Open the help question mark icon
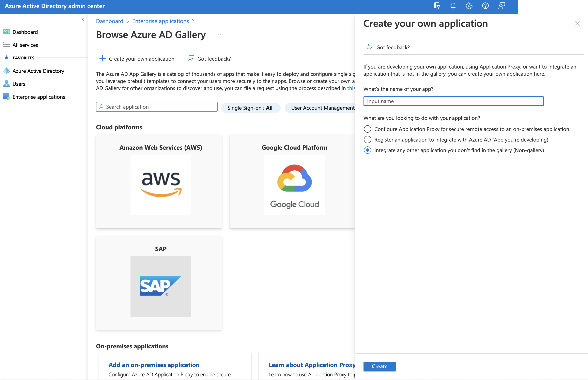 tap(485, 6)
